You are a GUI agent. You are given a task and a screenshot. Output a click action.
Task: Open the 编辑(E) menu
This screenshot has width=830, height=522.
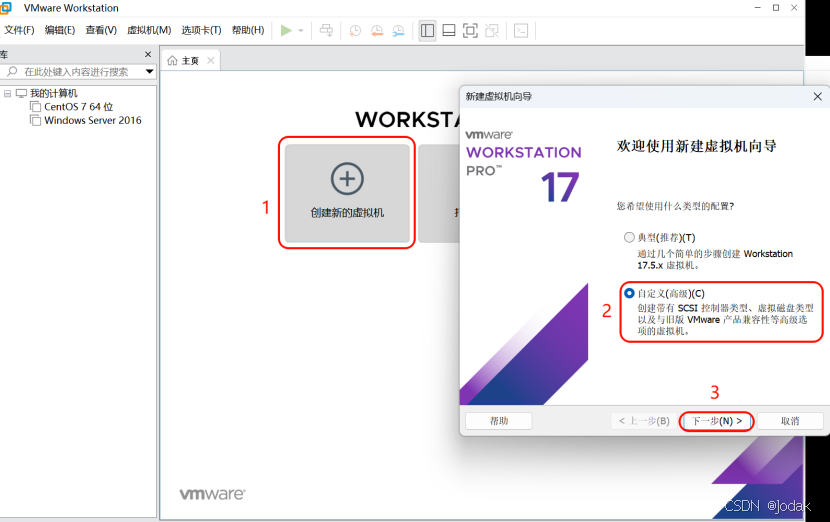click(x=60, y=30)
